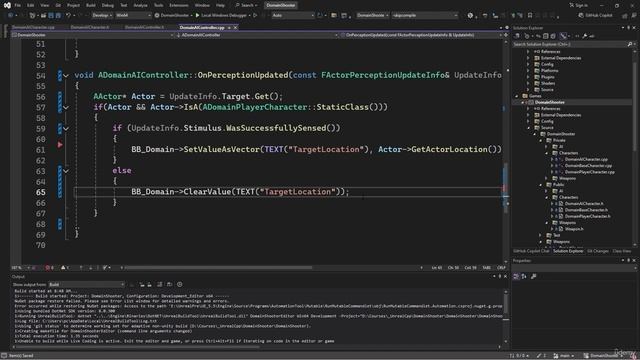The width and height of the screenshot is (640, 360).
Task: Click the Solution Explorer home/sync icon
Action: pyautogui.click(x=517, y=36)
